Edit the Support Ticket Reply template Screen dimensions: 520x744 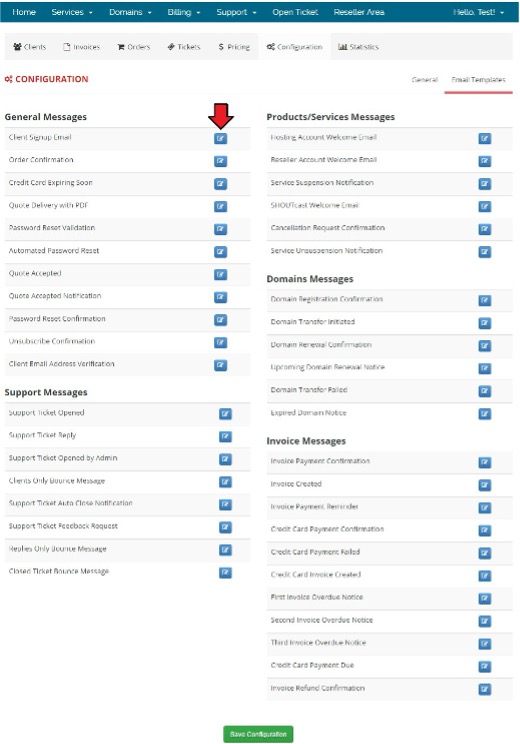pos(225,437)
